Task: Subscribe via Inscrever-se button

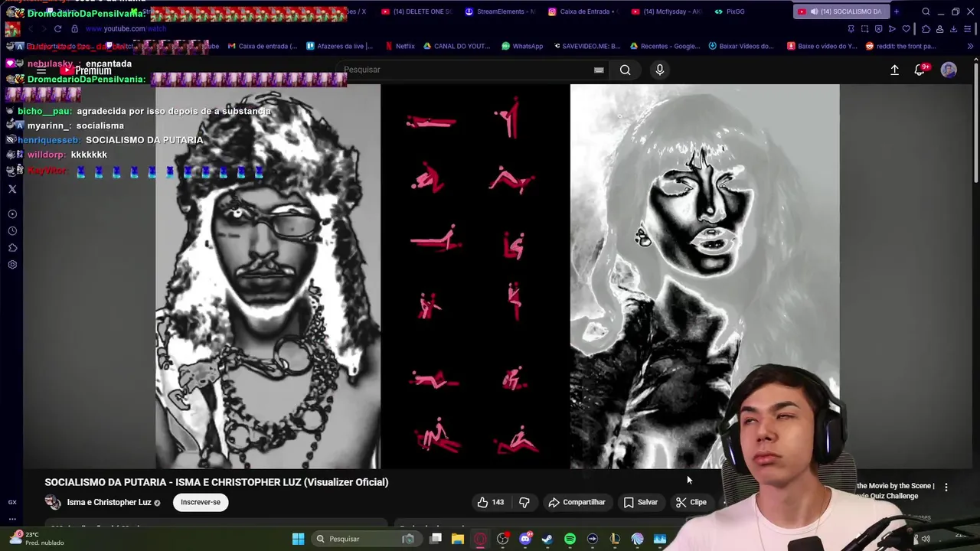Action: [x=201, y=502]
